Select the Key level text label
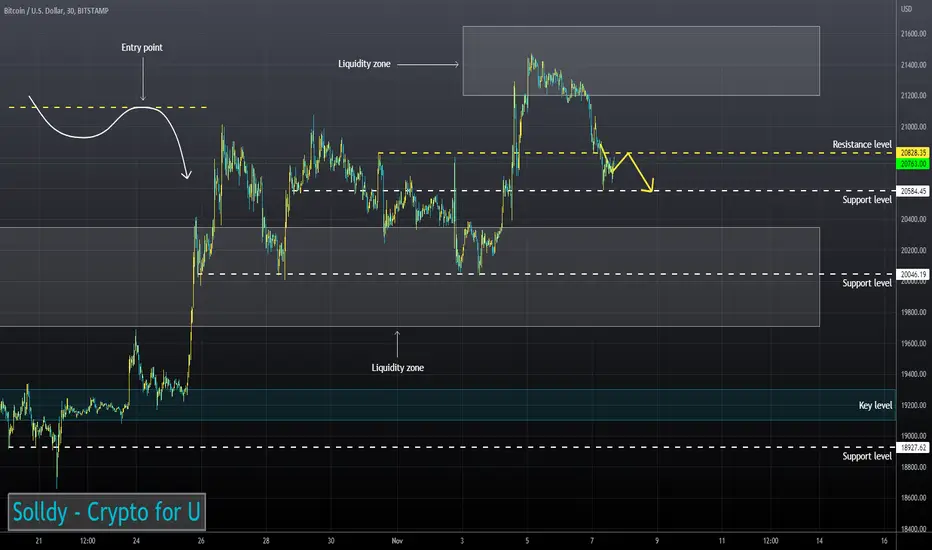Image resolution: width=932 pixels, height=550 pixels. pos(875,405)
